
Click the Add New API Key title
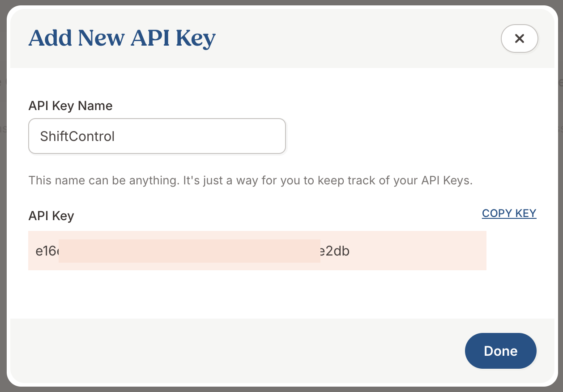point(122,38)
